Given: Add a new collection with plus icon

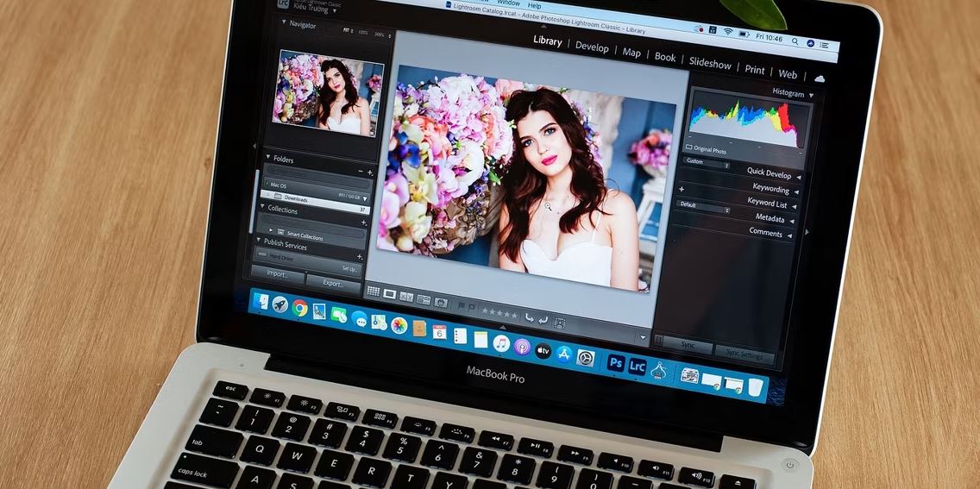Looking at the screenshot, I should 364,223.
